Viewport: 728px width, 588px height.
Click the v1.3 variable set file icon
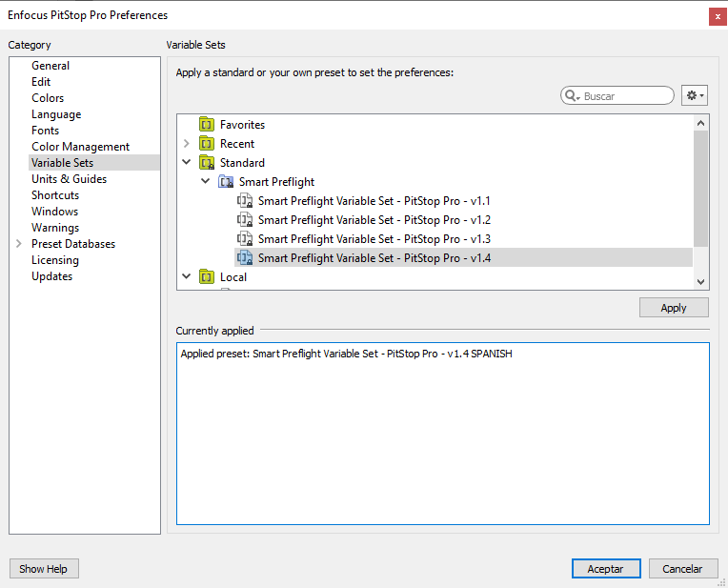[245, 239]
